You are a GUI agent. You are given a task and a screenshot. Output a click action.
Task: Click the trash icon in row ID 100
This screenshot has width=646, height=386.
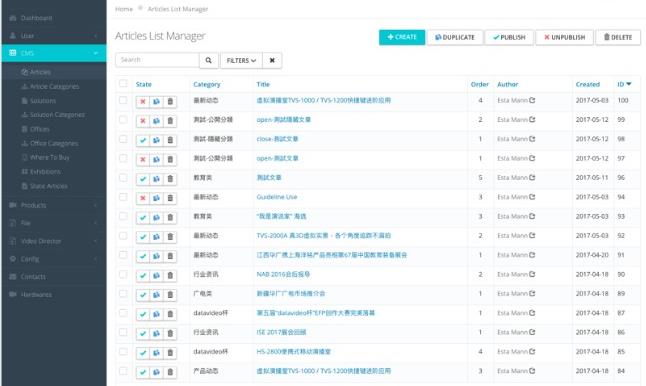tap(170, 101)
